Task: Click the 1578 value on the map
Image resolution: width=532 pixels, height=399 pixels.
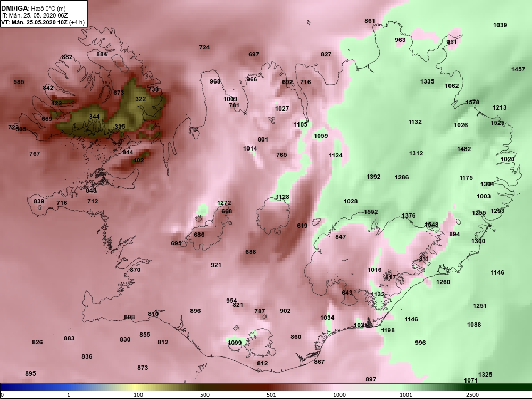Action: [472, 102]
